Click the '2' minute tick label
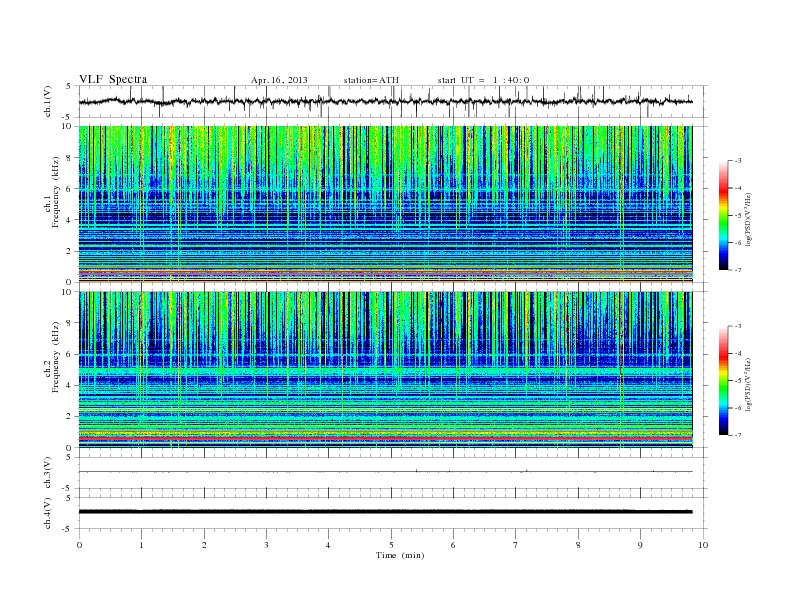Viewport: 792px width, 612px height. pyautogui.click(x=204, y=545)
